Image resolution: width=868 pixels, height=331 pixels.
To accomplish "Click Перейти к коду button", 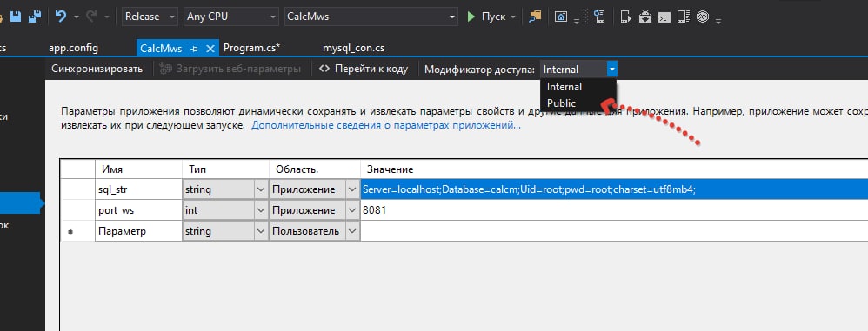I will click(364, 70).
